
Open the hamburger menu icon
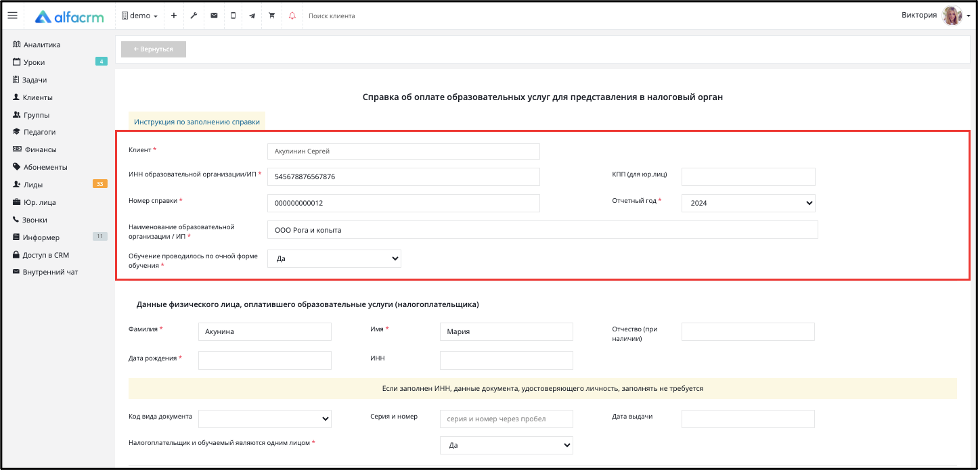[x=12, y=16]
